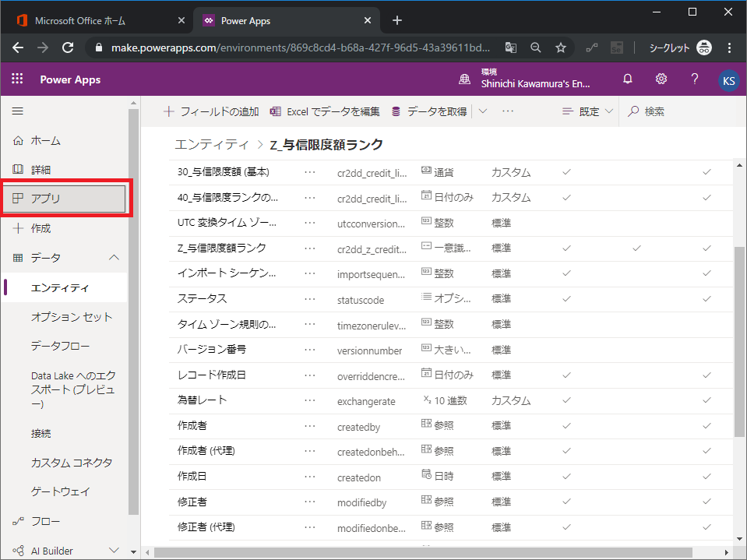Expand the AI Builder section

114,551
